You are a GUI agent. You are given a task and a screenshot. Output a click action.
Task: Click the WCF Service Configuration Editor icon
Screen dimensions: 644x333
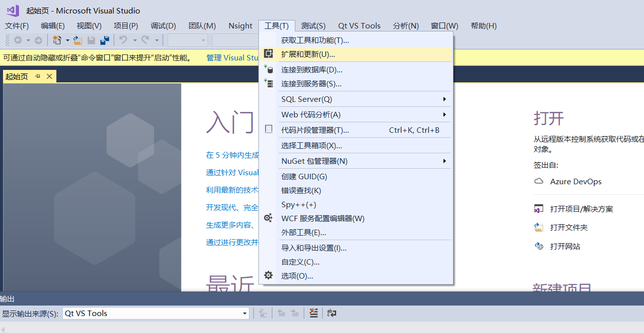[x=268, y=218]
